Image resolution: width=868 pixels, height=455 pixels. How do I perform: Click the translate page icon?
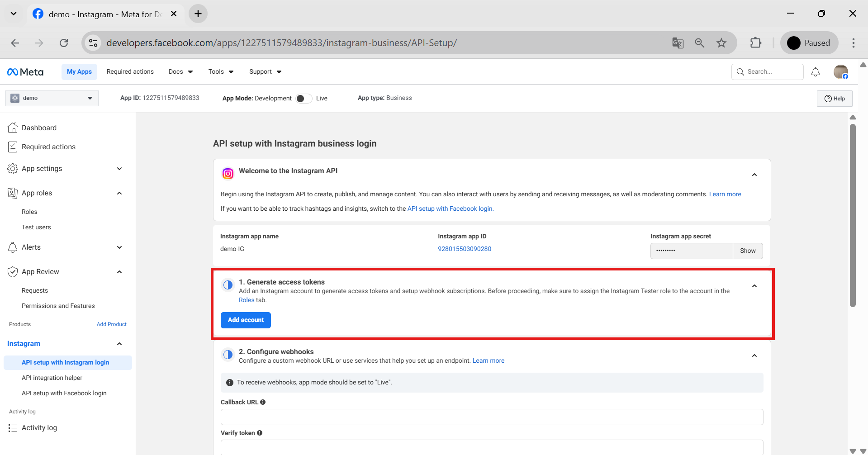click(x=678, y=43)
